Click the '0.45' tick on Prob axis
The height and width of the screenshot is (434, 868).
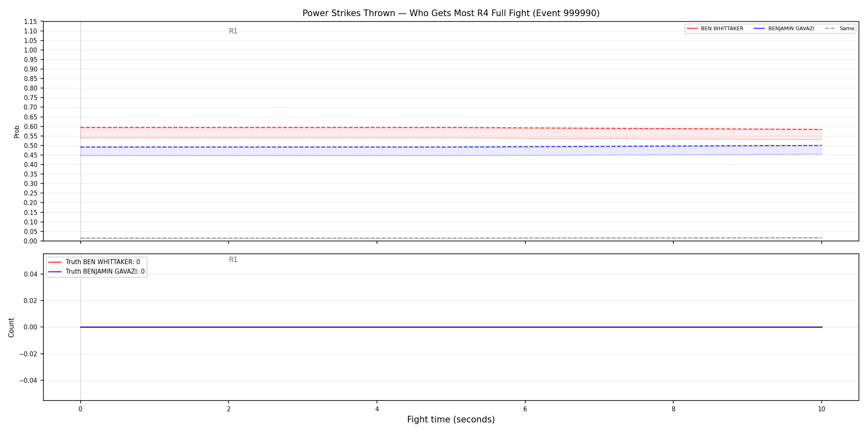pos(31,155)
